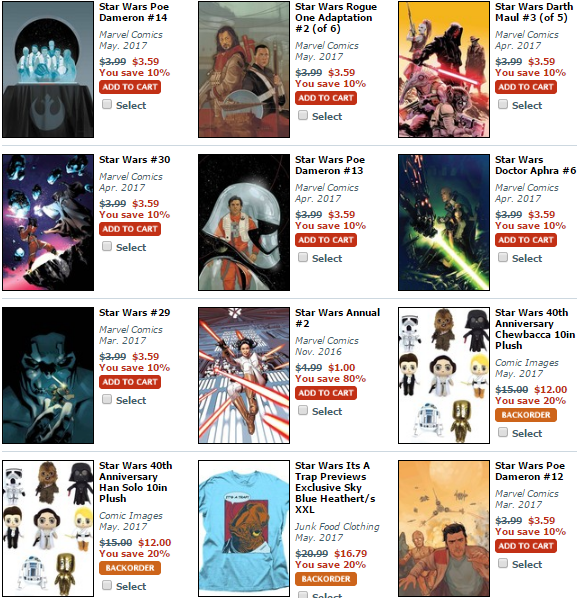Open the Star Wars Poe Dameron #13 title link
Viewport: 582px width, 598px height.
click(x=330, y=165)
